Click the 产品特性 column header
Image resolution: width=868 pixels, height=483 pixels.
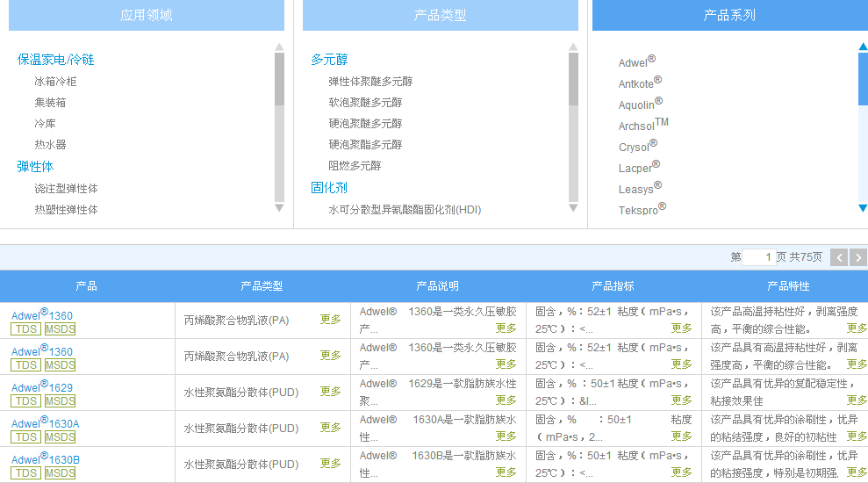coord(788,286)
